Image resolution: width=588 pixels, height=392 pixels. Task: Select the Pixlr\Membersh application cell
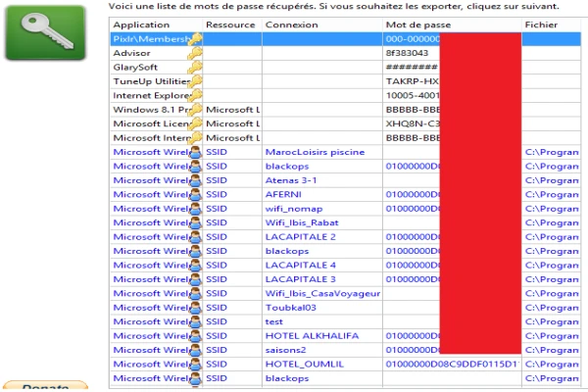[x=151, y=39]
